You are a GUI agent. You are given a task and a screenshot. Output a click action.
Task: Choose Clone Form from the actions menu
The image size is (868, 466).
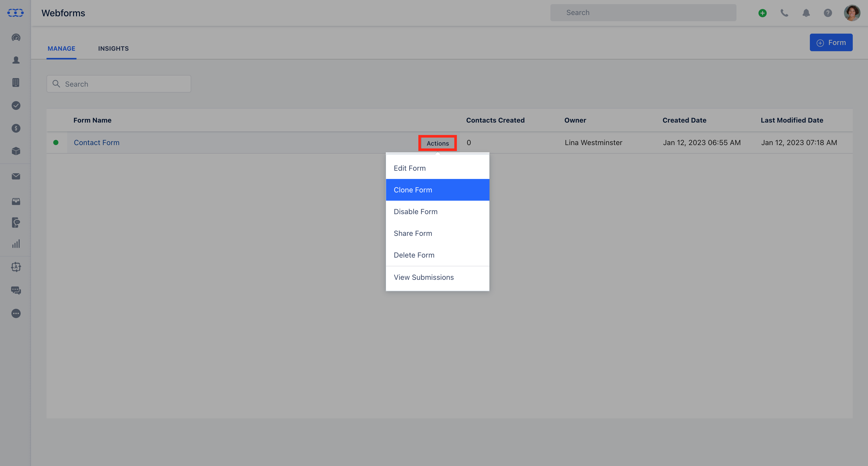click(437, 190)
